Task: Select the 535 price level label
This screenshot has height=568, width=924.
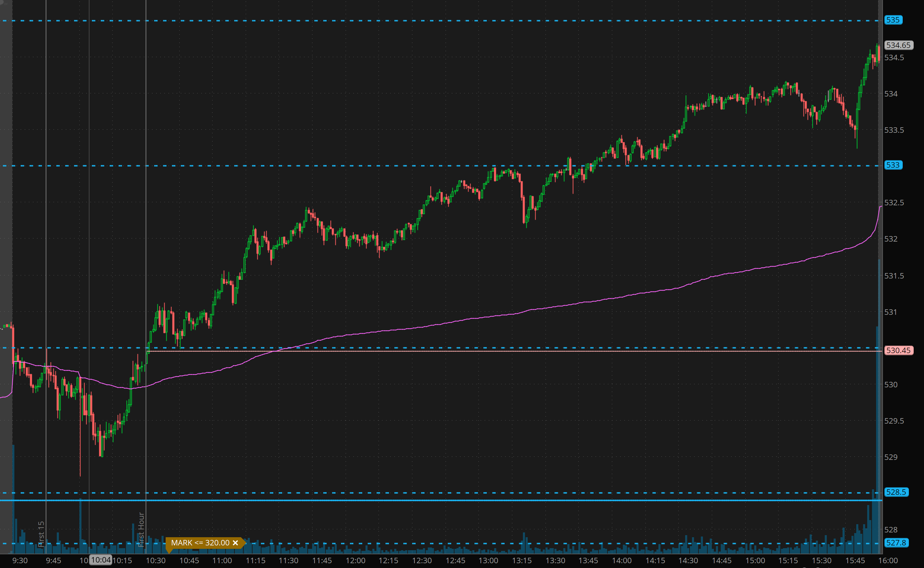Action: click(x=893, y=20)
